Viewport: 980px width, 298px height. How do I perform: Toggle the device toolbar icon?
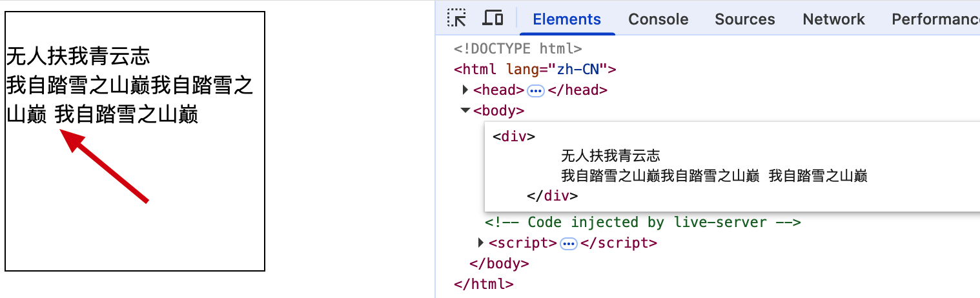pyautogui.click(x=493, y=18)
